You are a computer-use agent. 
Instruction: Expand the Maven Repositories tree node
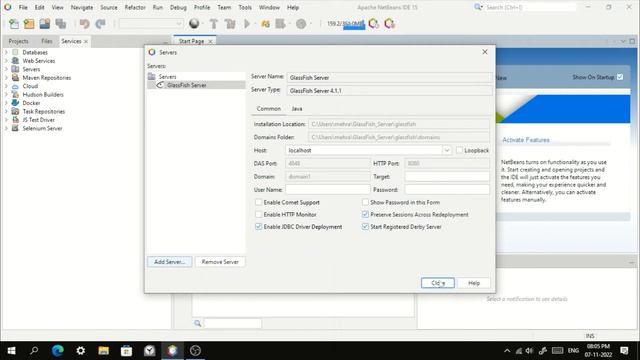pos(6,78)
